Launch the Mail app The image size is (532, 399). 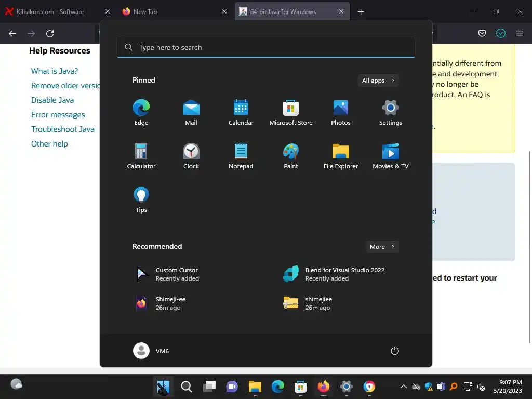coord(191,113)
